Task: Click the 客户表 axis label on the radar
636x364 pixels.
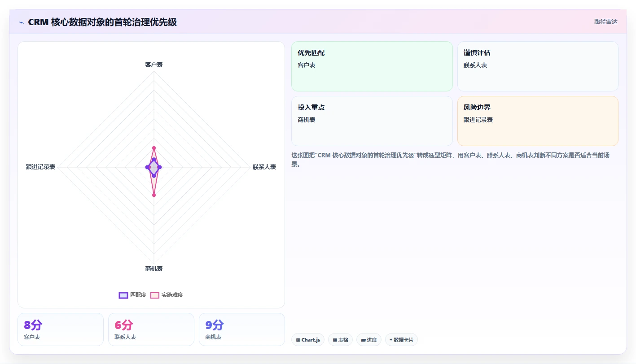Action: (154, 65)
